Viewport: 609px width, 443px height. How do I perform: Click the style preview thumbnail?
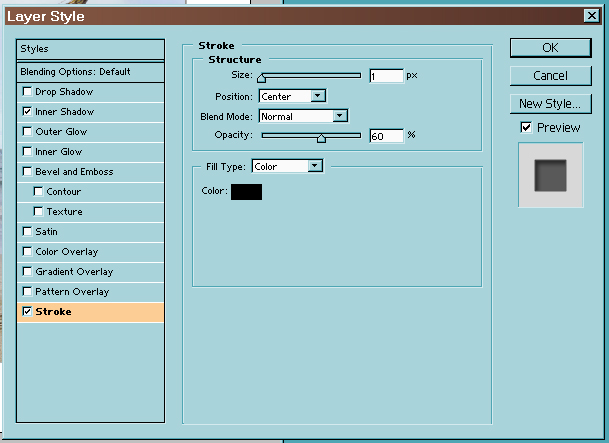(550, 174)
